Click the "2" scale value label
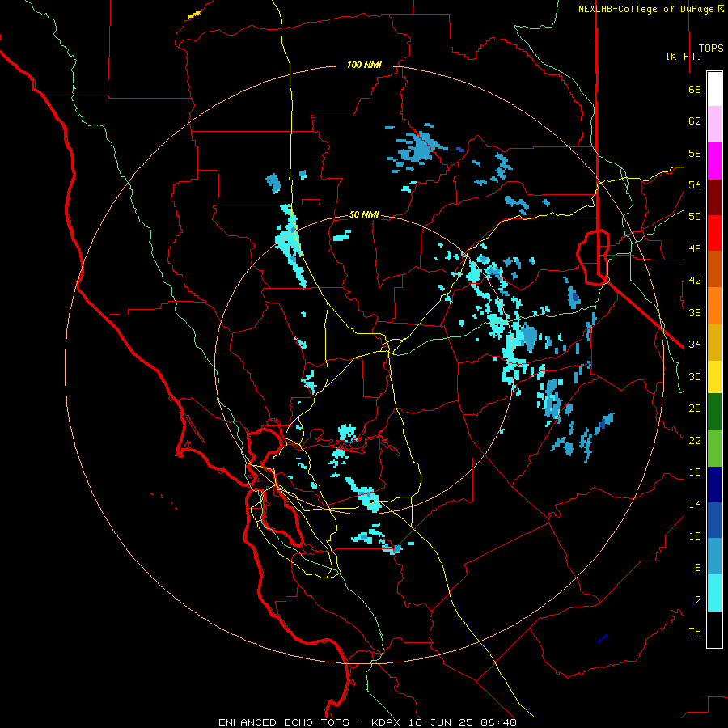 698,600
